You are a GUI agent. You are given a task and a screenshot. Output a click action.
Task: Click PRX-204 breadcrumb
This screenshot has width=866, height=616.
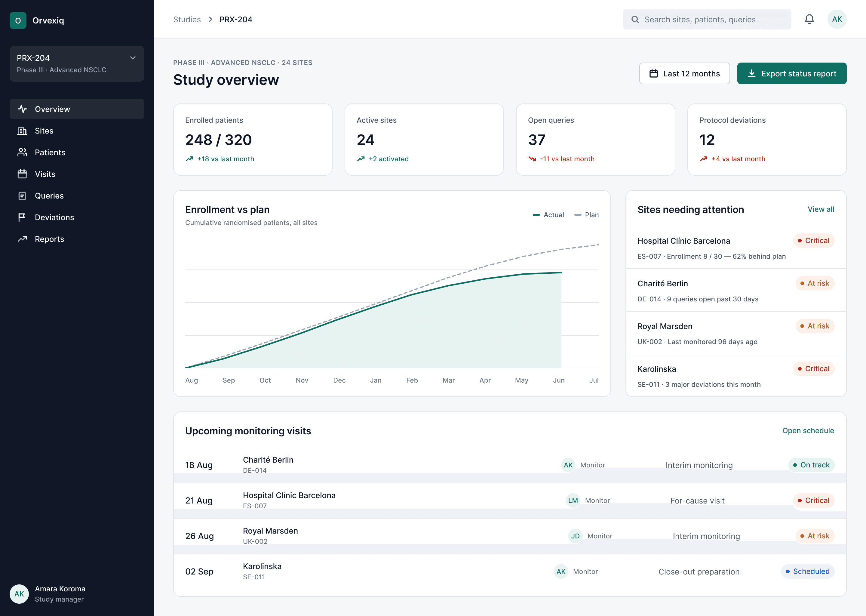tap(236, 19)
